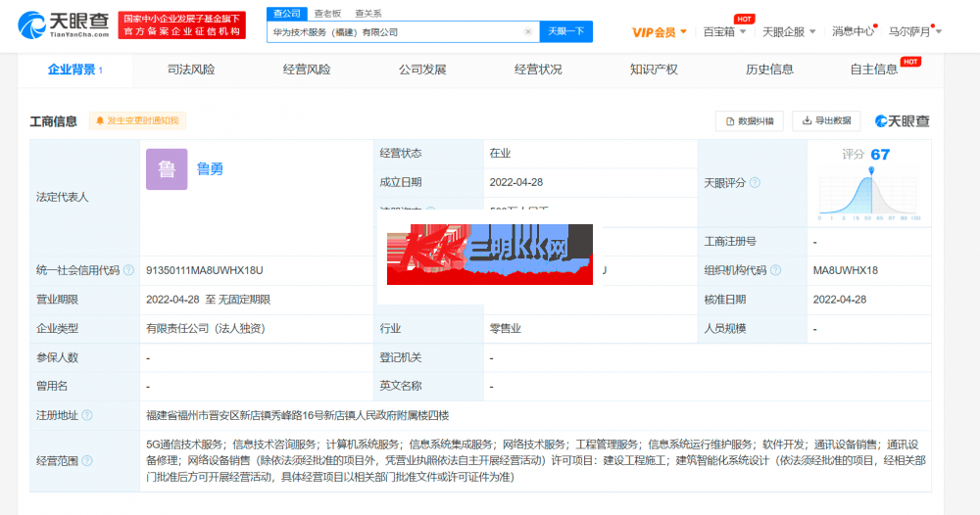Open legal representative 鲁勇 link
Image resolution: width=980 pixels, height=515 pixels.
210,169
